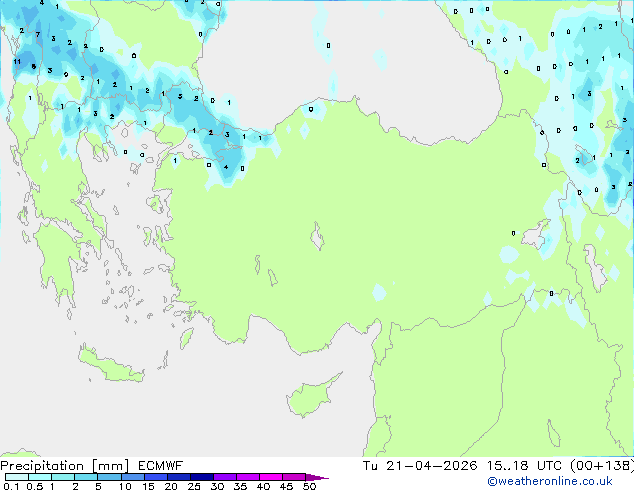Screen dimensions: 634x490
Task: Click the '(00+138)' forecast offset
Action: (602, 466)
